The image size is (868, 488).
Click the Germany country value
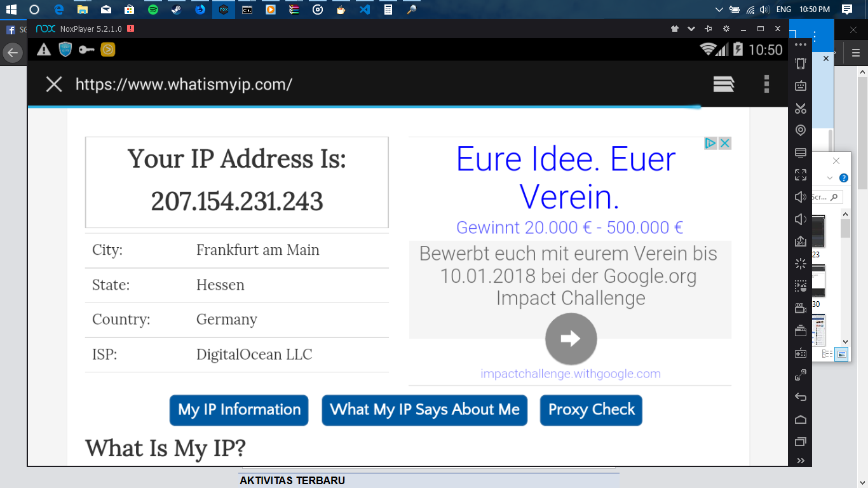226,319
